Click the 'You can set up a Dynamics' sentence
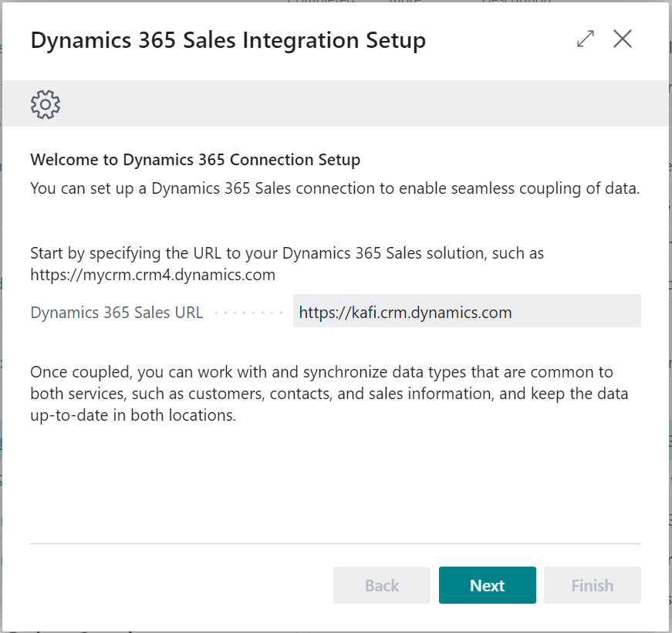This screenshot has height=633, width=672. [x=335, y=188]
